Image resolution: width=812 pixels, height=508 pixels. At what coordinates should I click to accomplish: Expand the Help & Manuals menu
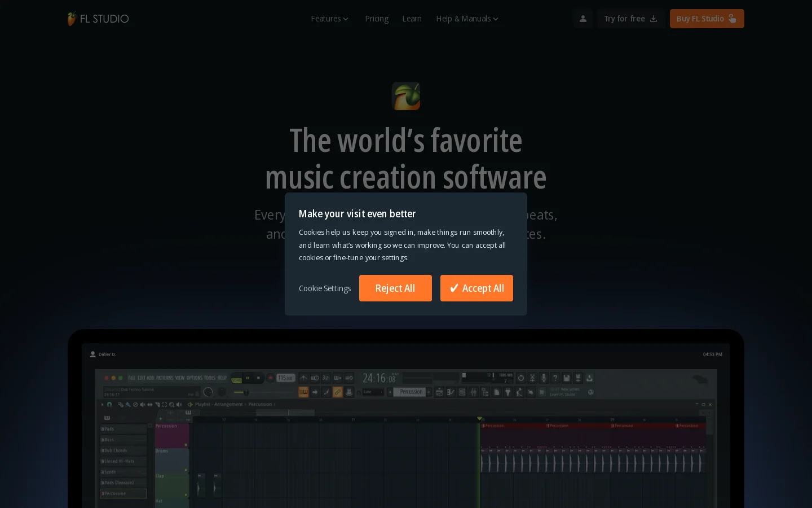coord(467,19)
